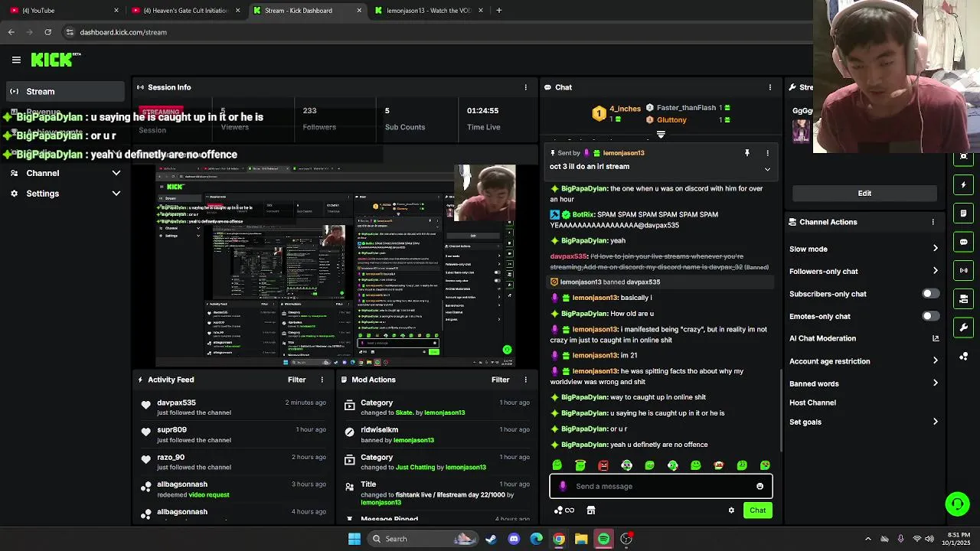This screenshot has height=551, width=980.
Task: Click Skate. category link in Mod Actions
Action: [x=404, y=413]
